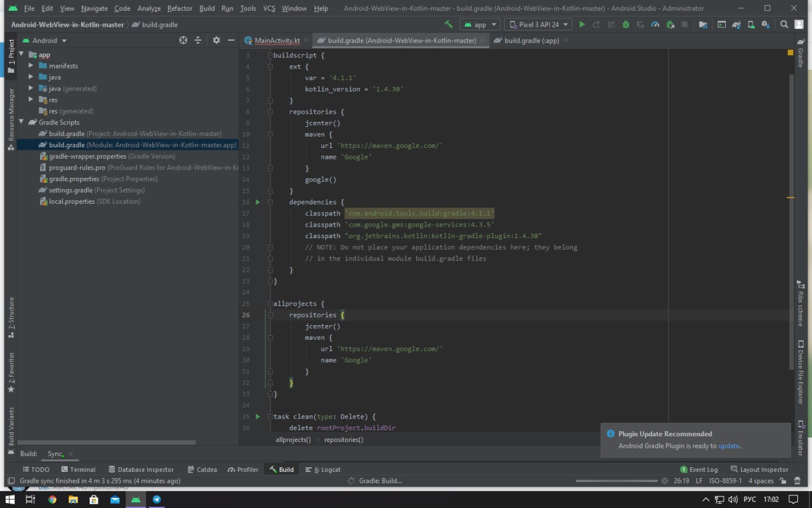Click the update link in plugin notification
The image size is (812, 508).
(728, 446)
